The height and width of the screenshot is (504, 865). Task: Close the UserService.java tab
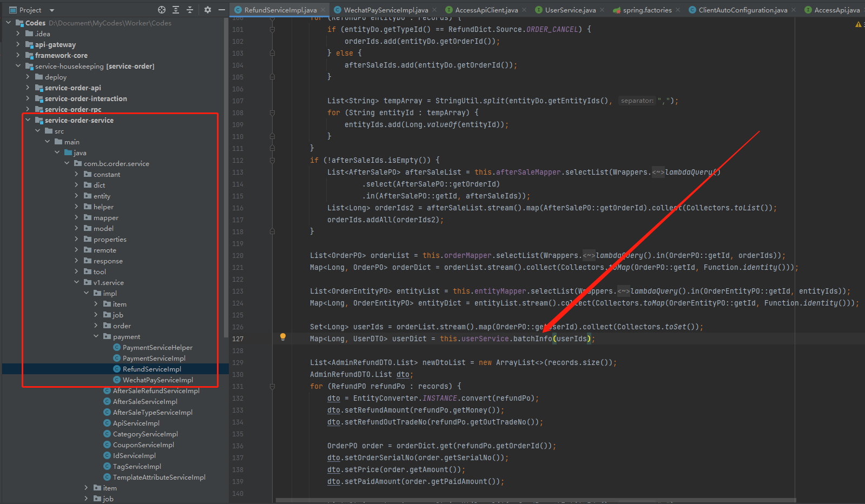(x=602, y=10)
